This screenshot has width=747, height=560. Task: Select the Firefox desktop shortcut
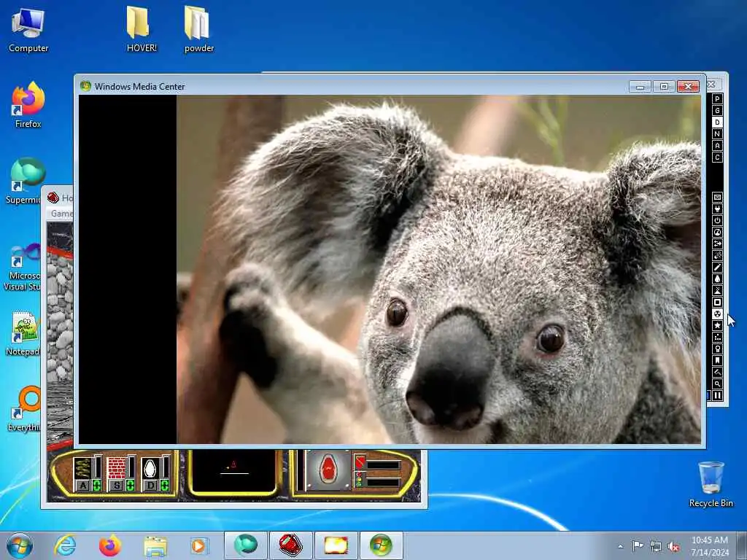(28, 105)
